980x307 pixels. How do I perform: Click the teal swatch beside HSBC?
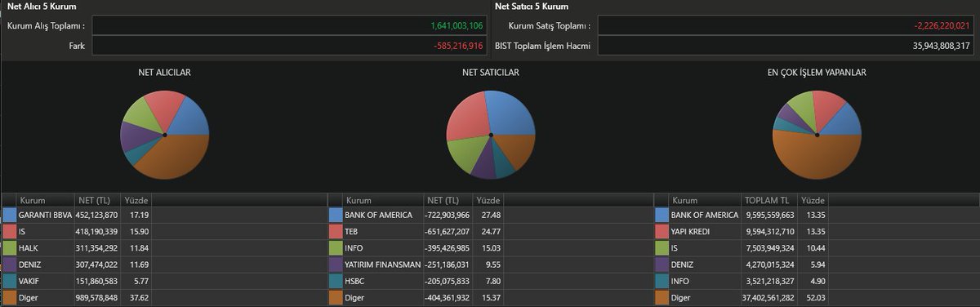coord(336,281)
